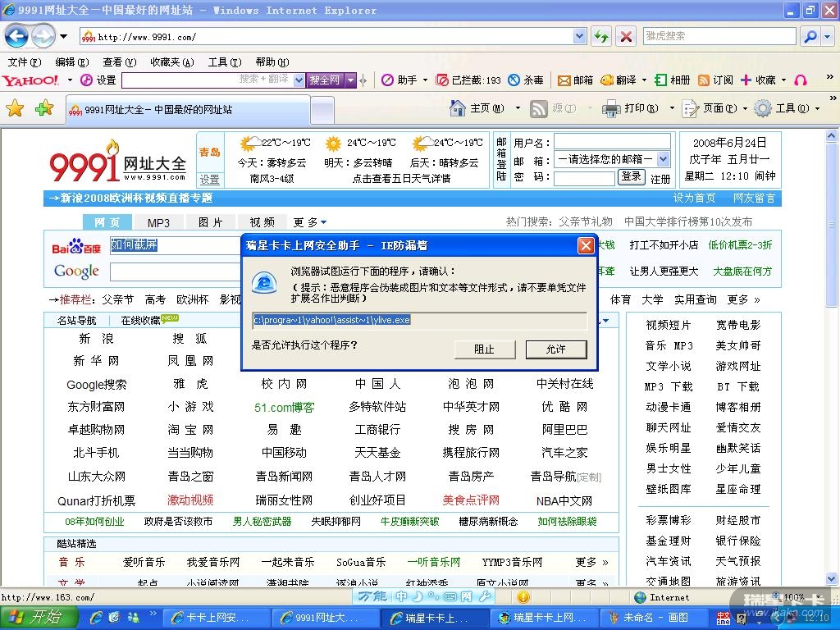The image size is (840, 630).
Task: Open the 收藏 plus toolbar icon
Action: pos(746,80)
